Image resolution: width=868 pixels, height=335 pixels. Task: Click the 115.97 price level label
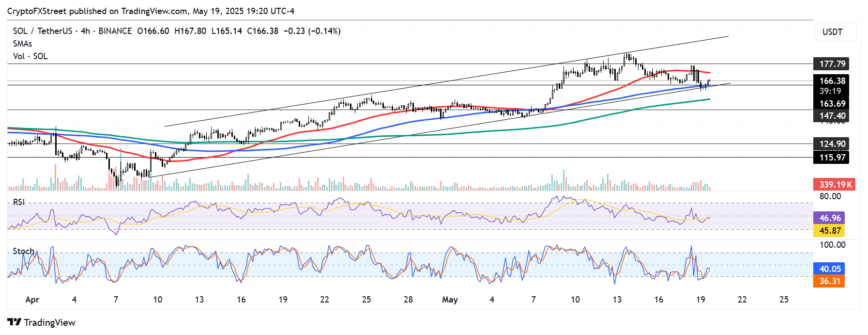[831, 157]
